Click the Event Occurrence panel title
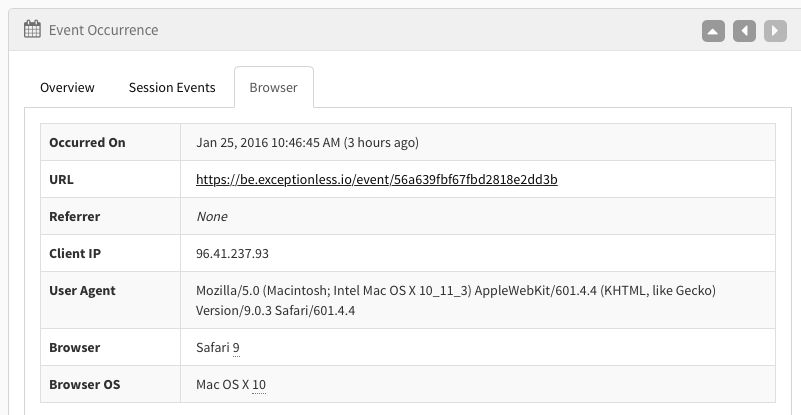 103,30
